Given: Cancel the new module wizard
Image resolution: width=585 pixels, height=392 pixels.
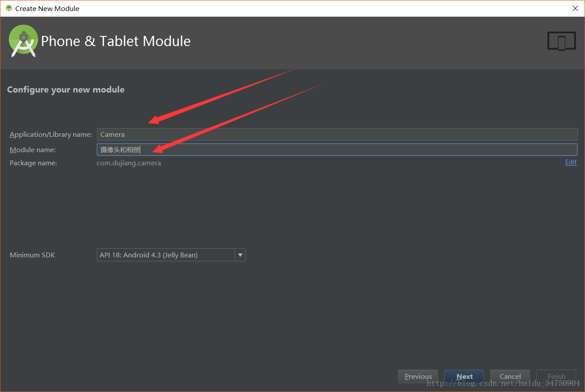Looking at the screenshot, I should click(x=510, y=376).
